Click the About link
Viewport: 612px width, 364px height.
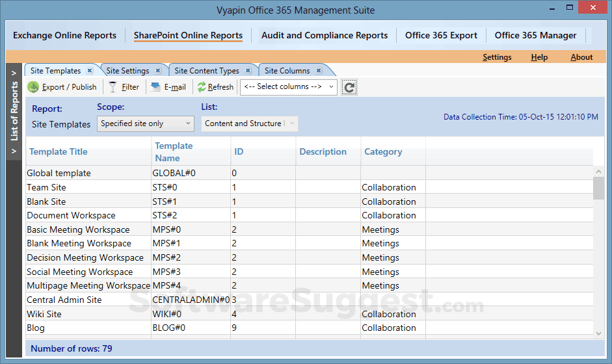tap(581, 57)
